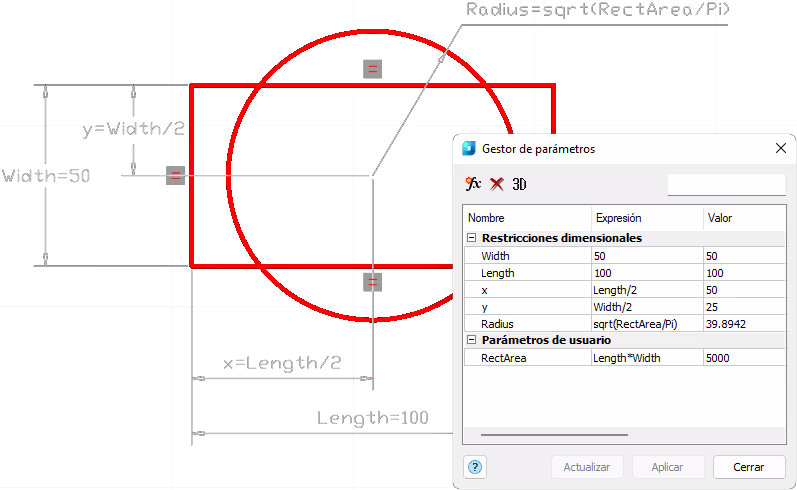Click the Width/2 expression cell
797x490 pixels.
click(648, 307)
